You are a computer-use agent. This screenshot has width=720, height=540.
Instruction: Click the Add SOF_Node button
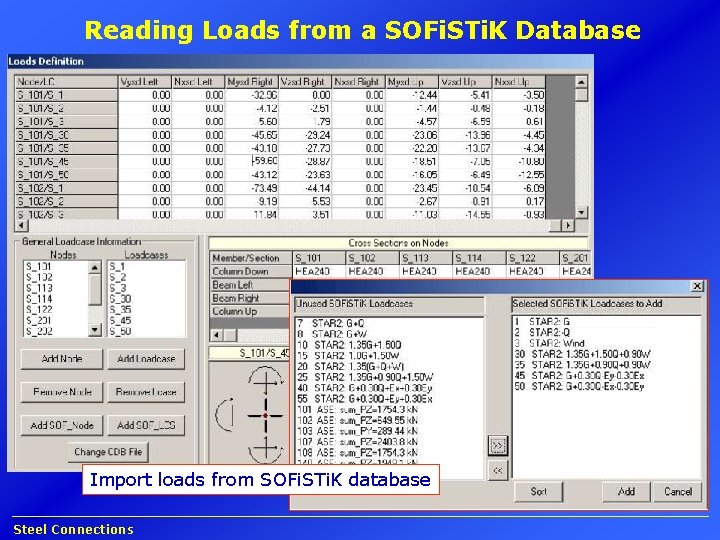tap(62, 426)
